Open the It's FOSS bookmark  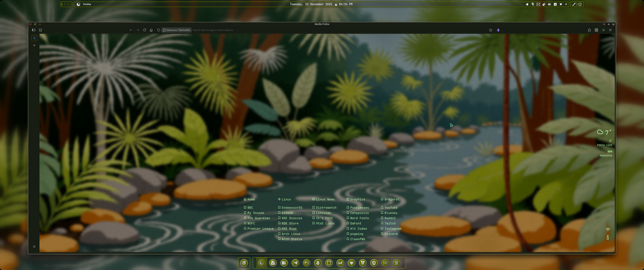click(x=323, y=218)
